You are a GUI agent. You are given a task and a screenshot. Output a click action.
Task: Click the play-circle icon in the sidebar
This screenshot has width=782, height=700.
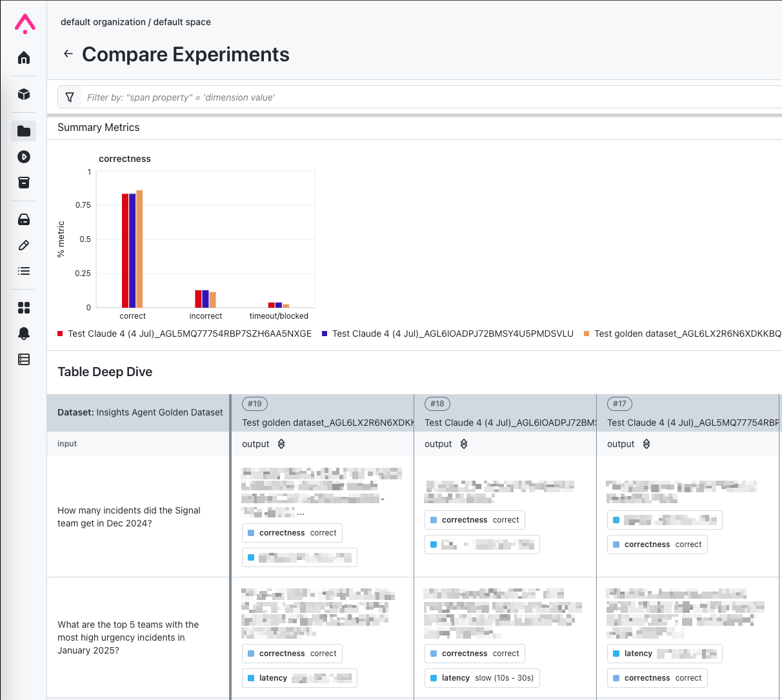click(24, 157)
